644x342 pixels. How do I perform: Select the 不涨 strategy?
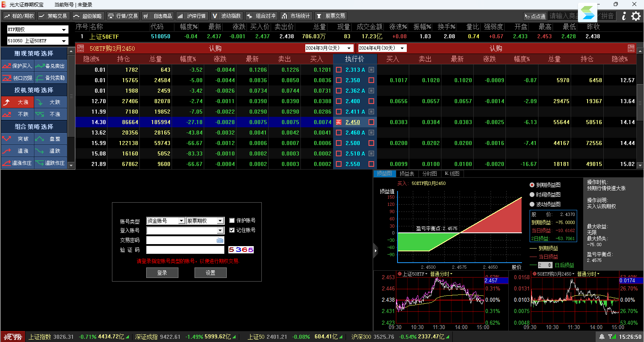tap(50, 114)
